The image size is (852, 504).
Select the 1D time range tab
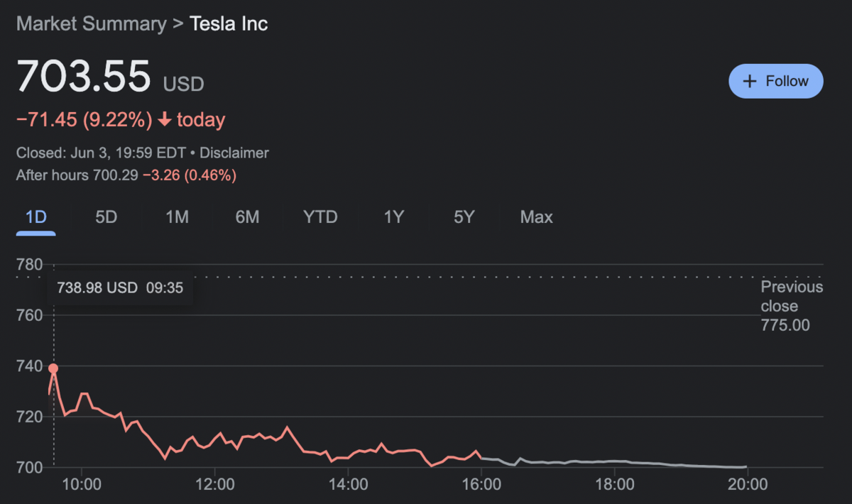pyautogui.click(x=35, y=217)
